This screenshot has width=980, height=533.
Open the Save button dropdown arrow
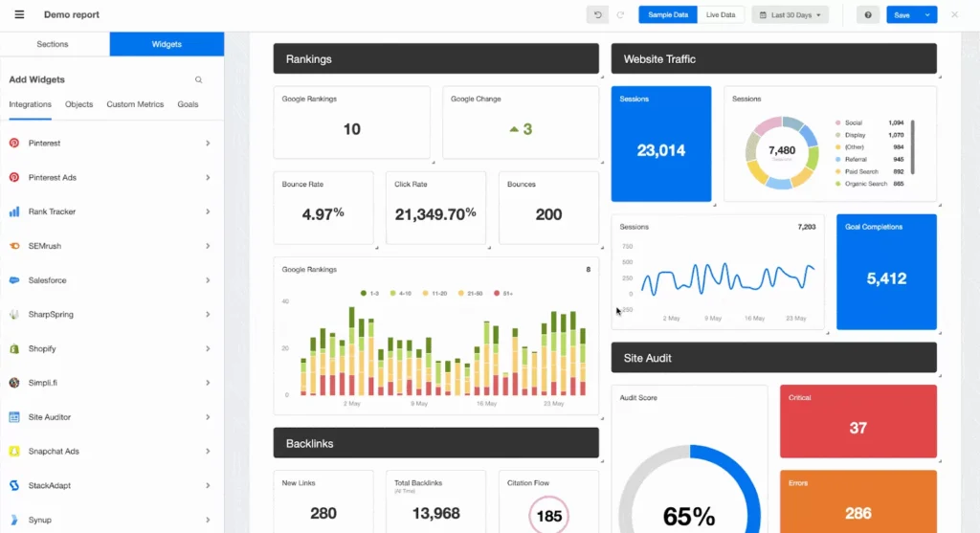(x=926, y=15)
